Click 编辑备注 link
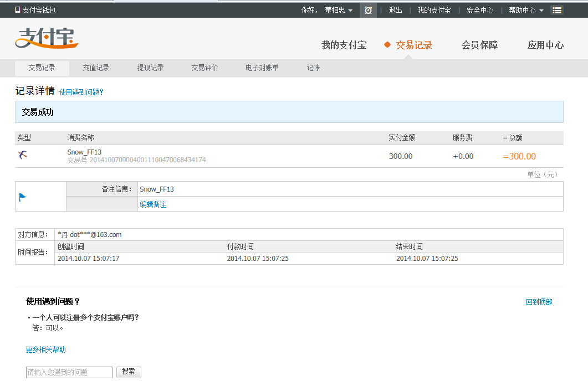This screenshot has height=381, width=588. tap(153, 204)
